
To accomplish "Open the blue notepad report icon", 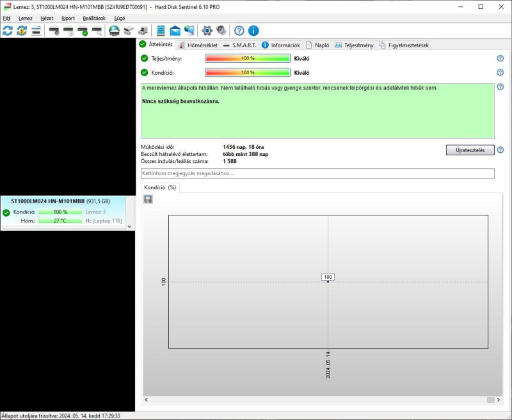I will [x=161, y=31].
